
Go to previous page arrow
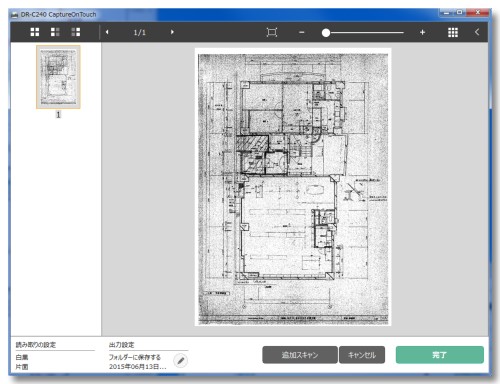107,32
